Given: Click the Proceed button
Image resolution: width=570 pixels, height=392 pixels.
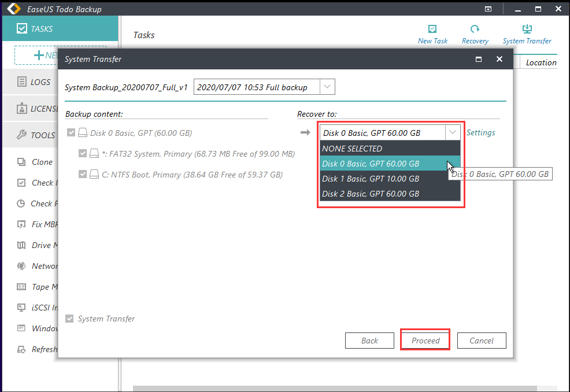Looking at the screenshot, I should (x=425, y=341).
